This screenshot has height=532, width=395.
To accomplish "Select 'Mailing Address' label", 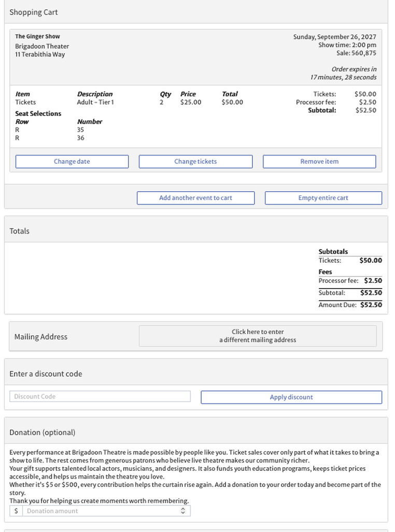I will (x=41, y=337).
